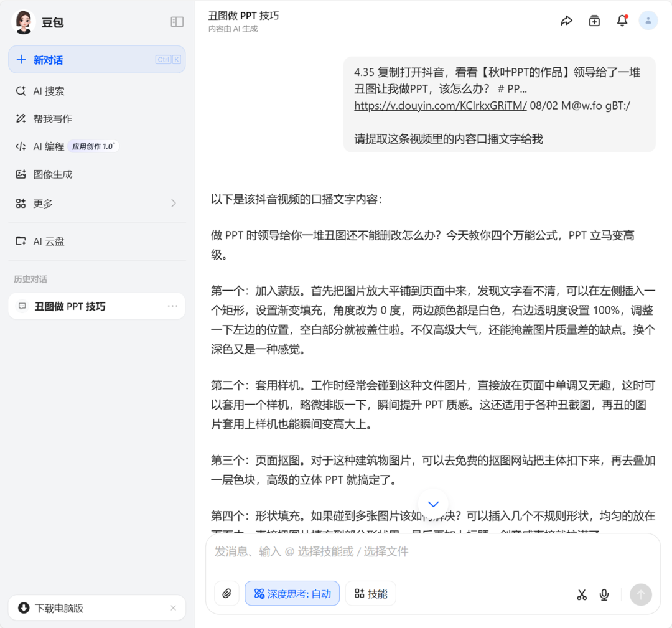The image size is (672, 628).
Task: Click the user message bubble text
Action: 499,105
